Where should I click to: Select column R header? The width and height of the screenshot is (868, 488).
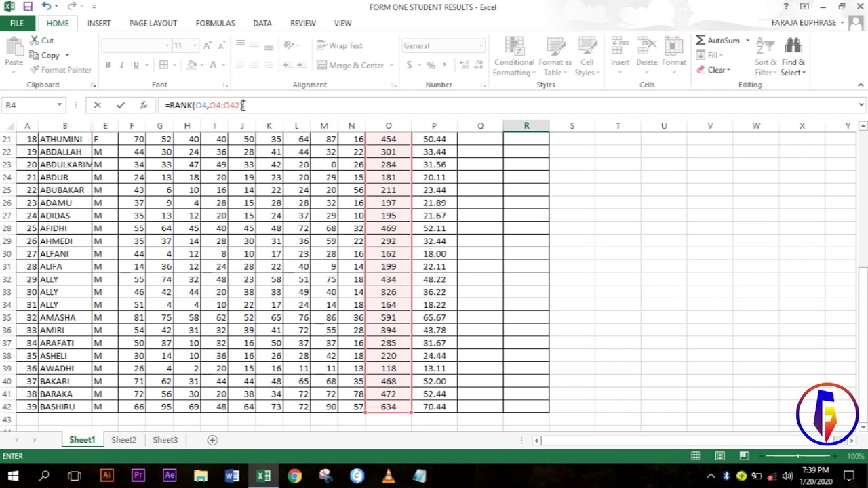pos(526,126)
